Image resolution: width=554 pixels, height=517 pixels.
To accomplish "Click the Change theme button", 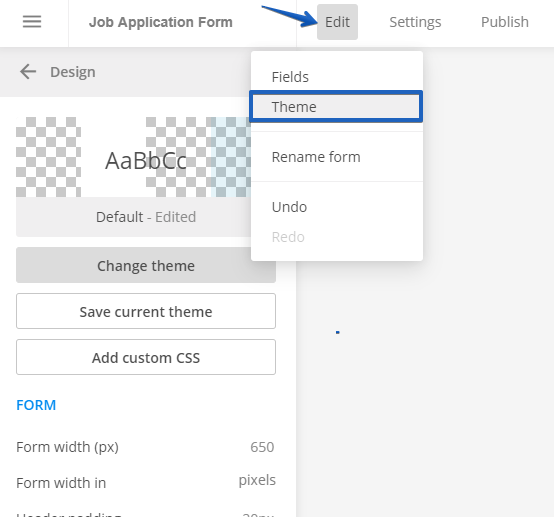I will 146,265.
